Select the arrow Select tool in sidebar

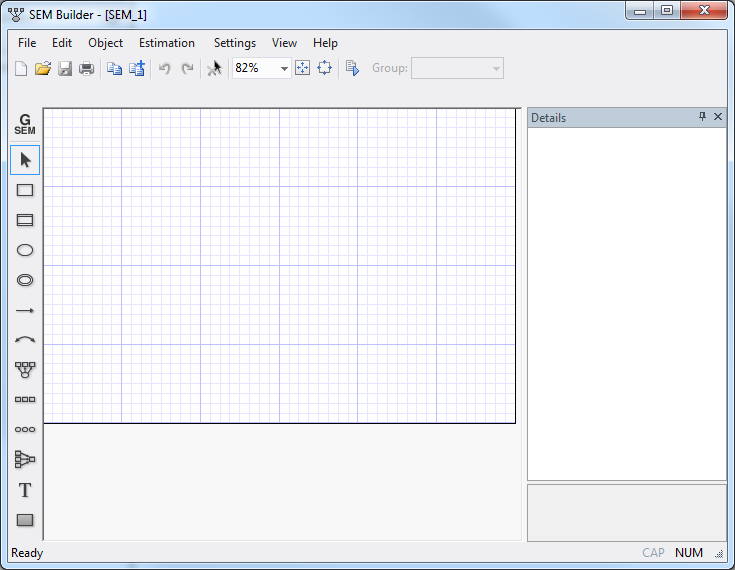25,160
